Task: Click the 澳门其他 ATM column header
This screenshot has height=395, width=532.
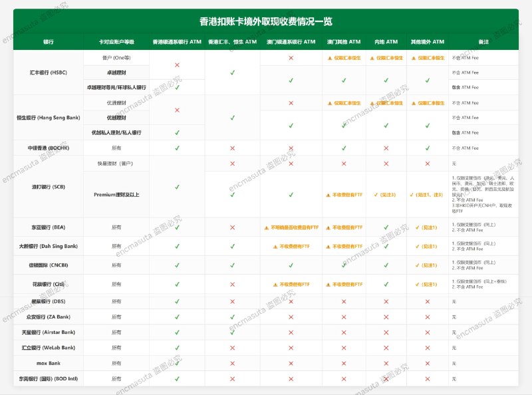Action: click(x=344, y=42)
